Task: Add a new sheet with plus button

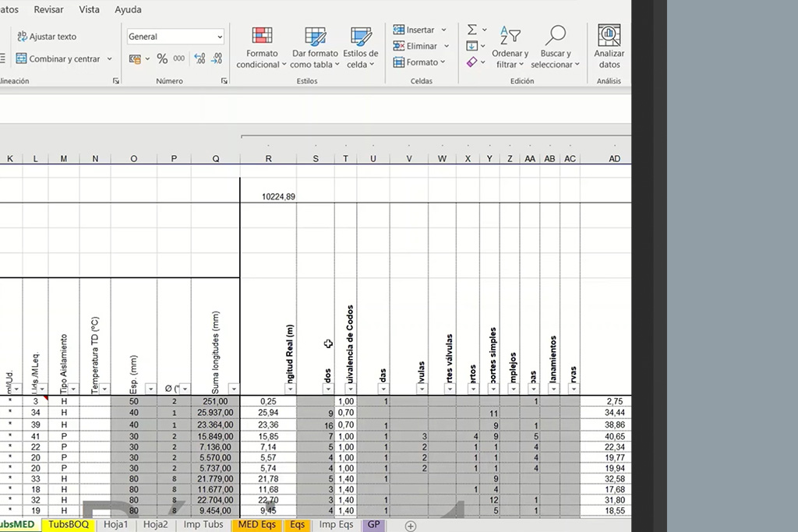Action: point(410,527)
